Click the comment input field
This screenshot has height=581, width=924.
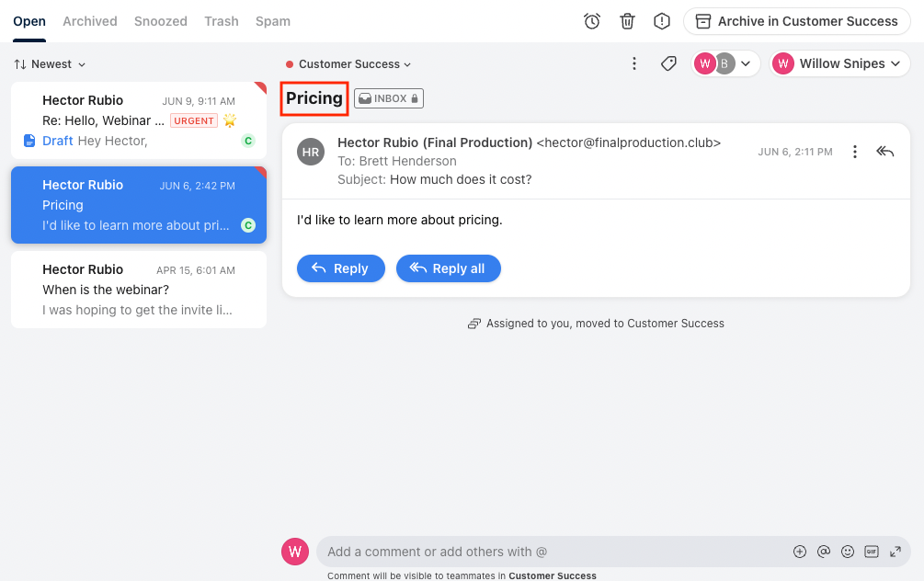(552, 552)
